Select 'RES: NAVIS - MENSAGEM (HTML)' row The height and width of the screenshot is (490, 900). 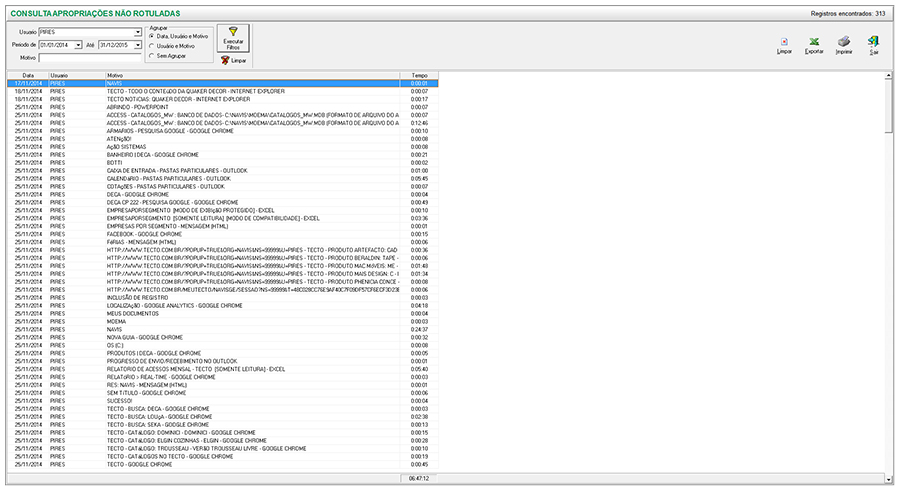click(x=223, y=385)
